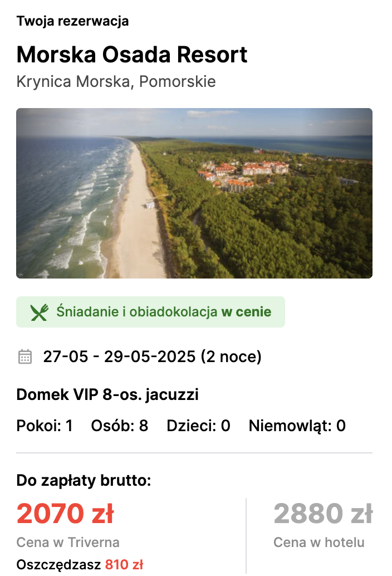Viewport: 392px width, 576px height.
Task: Click the fork and knife meal icon
Action: click(40, 313)
